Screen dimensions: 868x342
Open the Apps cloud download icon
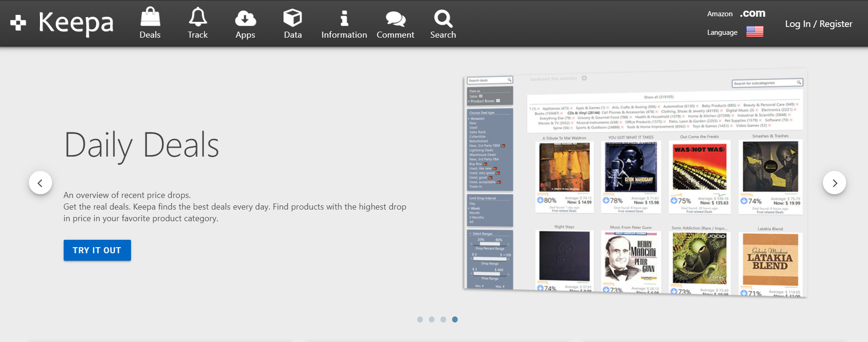245,23
